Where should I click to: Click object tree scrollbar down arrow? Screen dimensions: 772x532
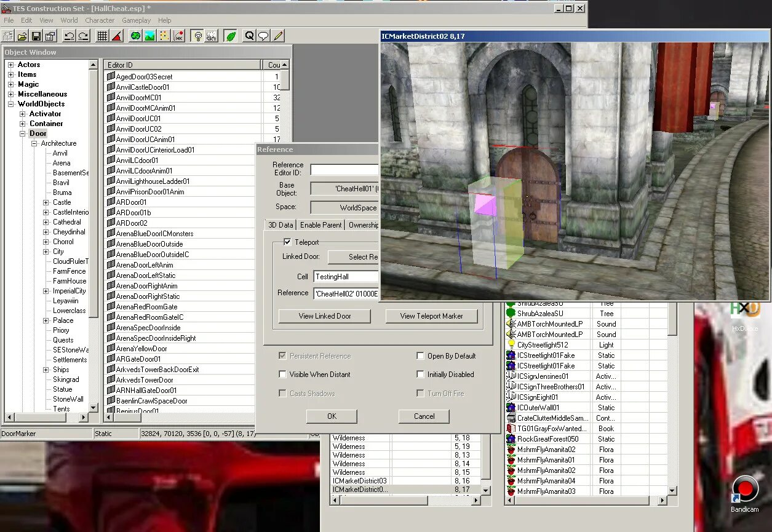point(94,407)
